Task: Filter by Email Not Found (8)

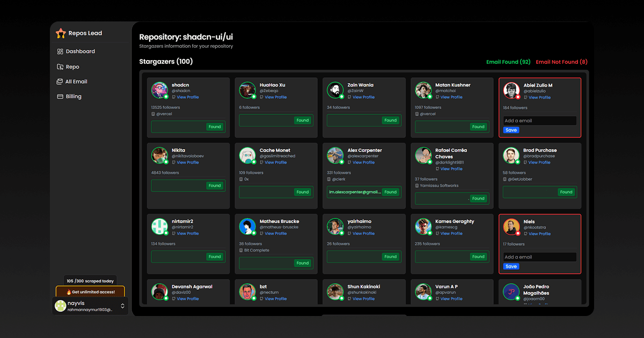Action: point(561,62)
